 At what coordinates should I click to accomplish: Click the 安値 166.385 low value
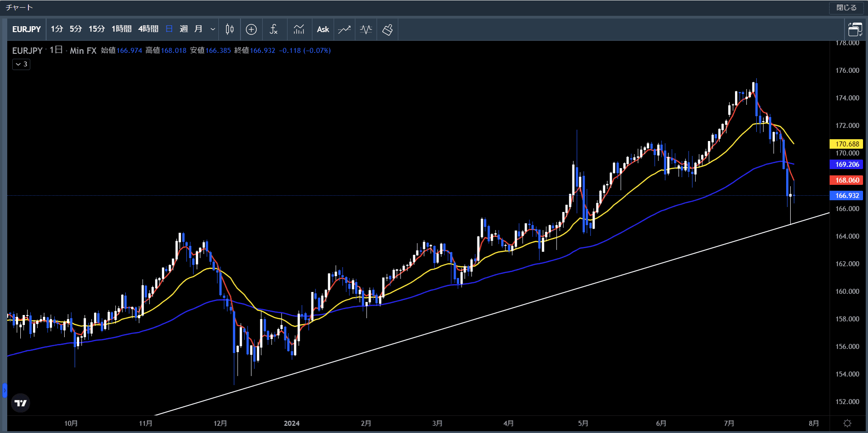point(210,51)
